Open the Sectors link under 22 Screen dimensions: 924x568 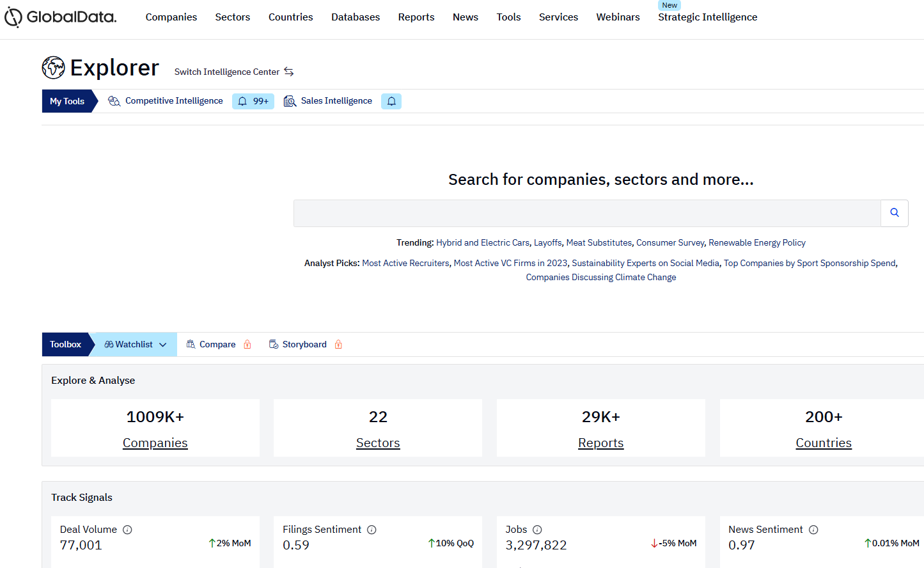click(x=378, y=443)
